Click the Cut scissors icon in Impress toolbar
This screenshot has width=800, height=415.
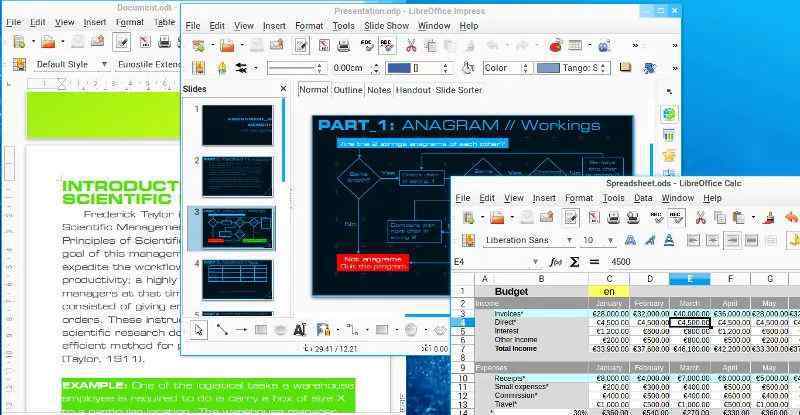[411, 45]
